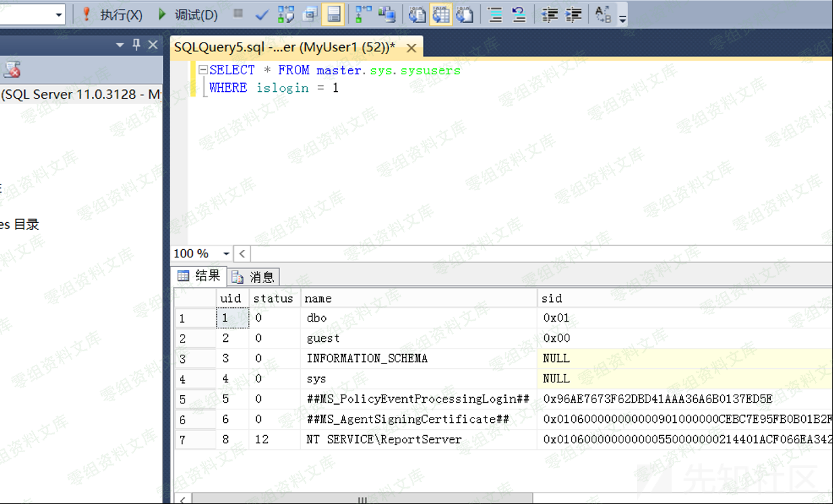Click the gray Cancel executing query square
This screenshot has width=833, height=504.
pyautogui.click(x=238, y=14)
